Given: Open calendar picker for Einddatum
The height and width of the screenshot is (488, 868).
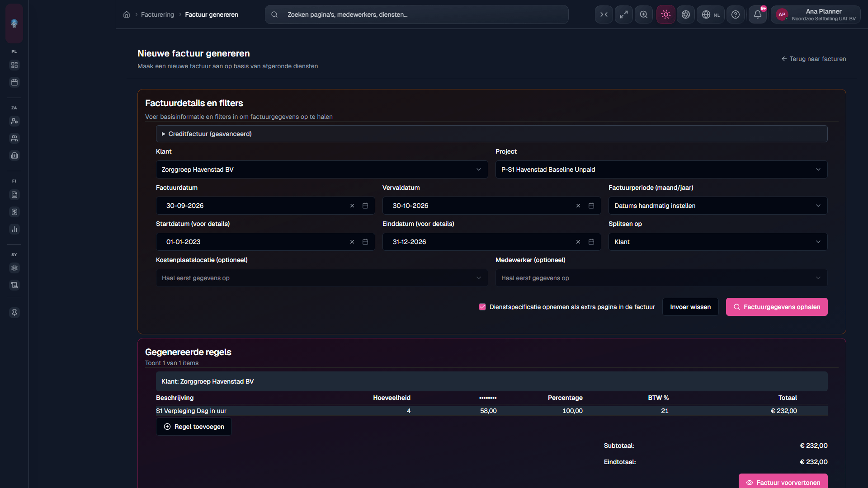Looking at the screenshot, I should pos(591,242).
